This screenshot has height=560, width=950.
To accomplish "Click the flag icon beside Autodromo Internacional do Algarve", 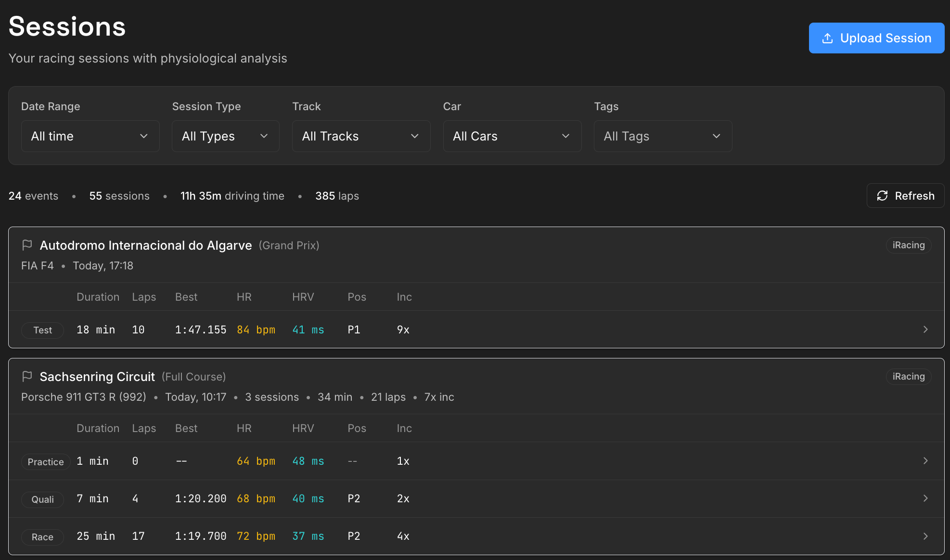I will pos(27,245).
